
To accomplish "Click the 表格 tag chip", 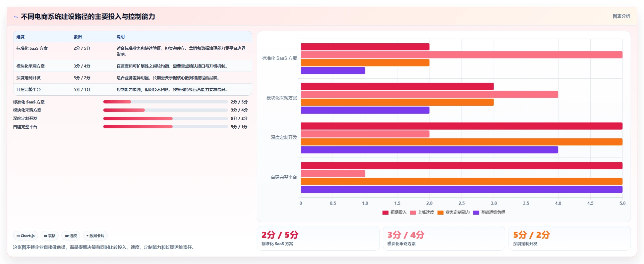I will pyautogui.click(x=50, y=236).
